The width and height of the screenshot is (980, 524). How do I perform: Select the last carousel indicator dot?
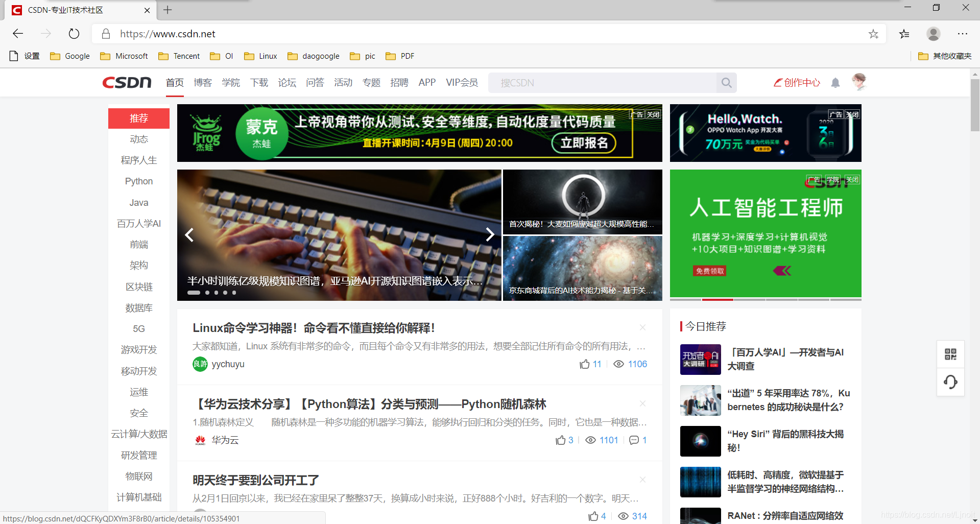coord(234,293)
